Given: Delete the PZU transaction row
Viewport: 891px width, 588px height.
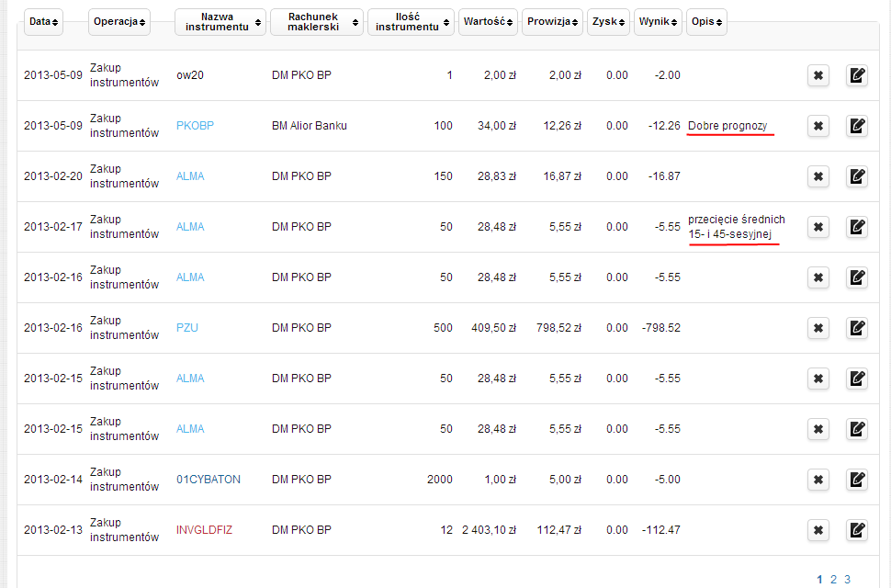Looking at the screenshot, I should [x=818, y=328].
